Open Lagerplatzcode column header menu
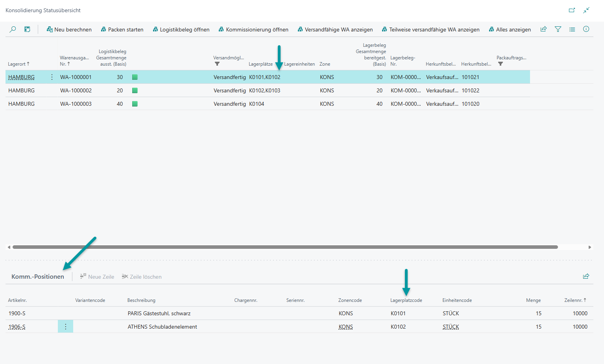 pos(406,300)
